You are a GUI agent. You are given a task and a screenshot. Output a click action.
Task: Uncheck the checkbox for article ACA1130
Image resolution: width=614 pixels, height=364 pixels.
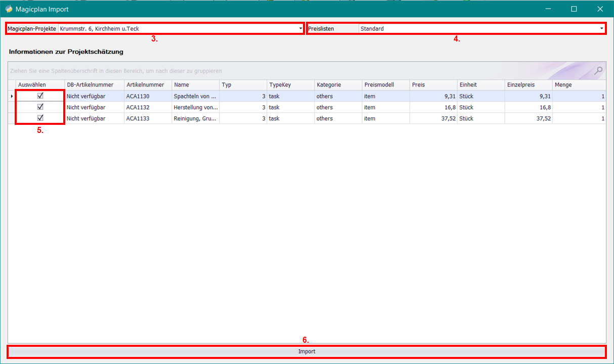(40, 96)
